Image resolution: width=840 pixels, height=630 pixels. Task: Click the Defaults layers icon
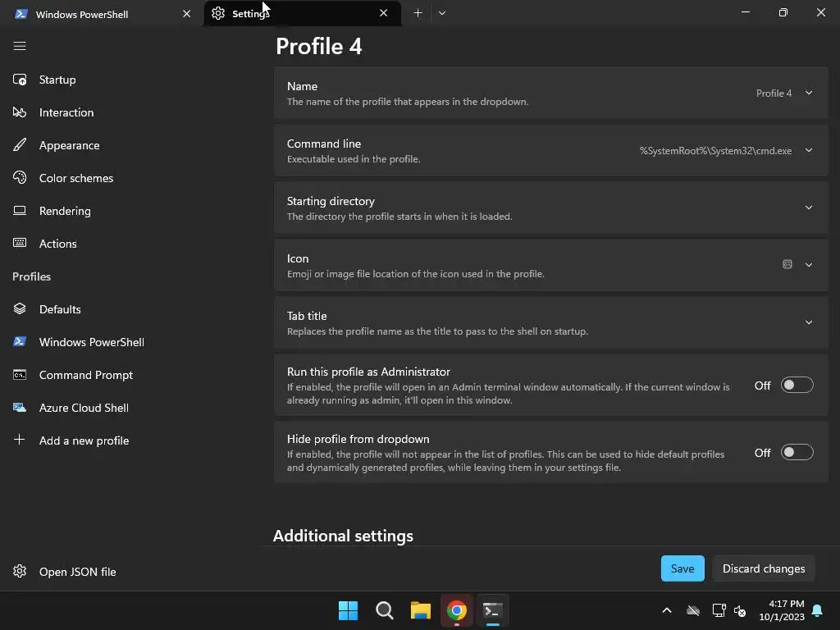coord(20,309)
